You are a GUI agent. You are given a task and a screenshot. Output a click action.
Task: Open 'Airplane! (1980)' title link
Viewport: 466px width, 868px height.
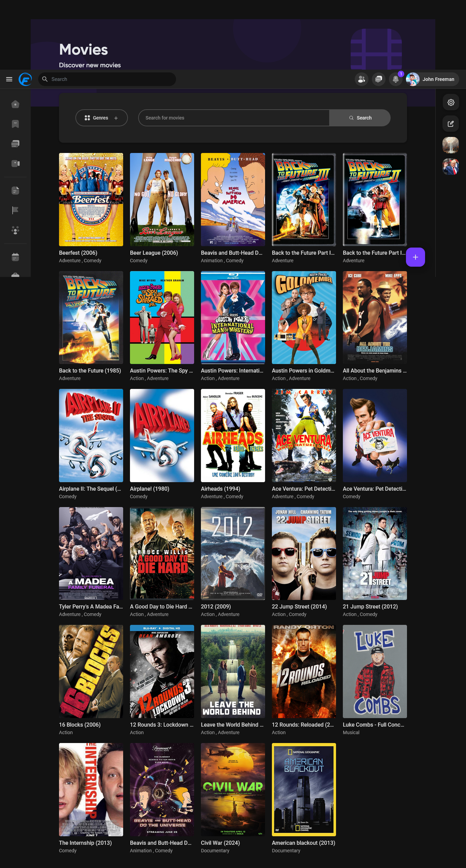point(149,489)
